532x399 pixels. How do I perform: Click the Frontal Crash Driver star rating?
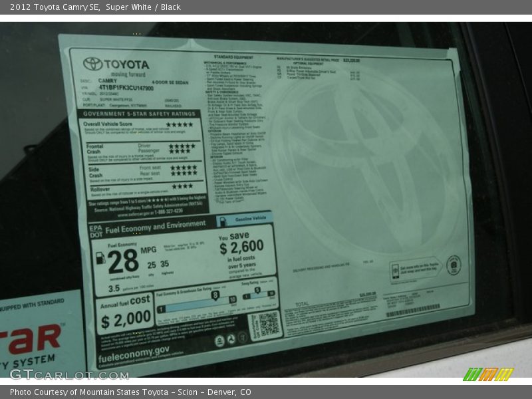(182, 146)
